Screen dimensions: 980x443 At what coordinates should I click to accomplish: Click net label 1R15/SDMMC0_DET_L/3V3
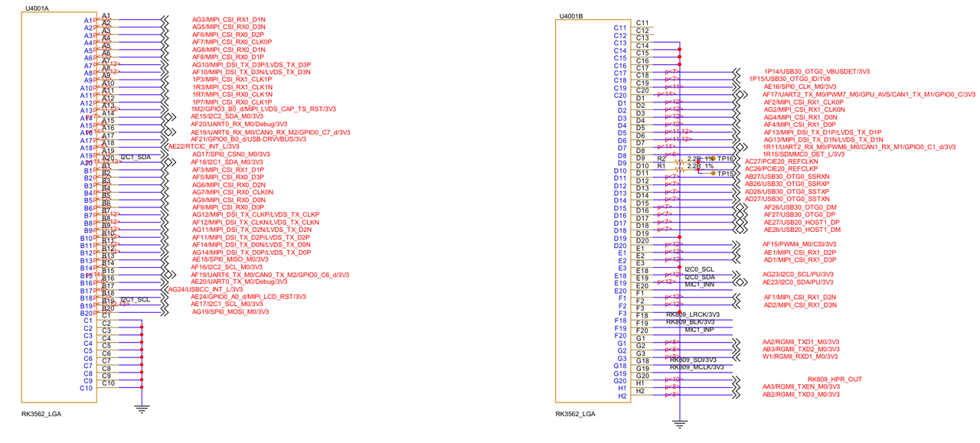pyautogui.click(x=805, y=154)
